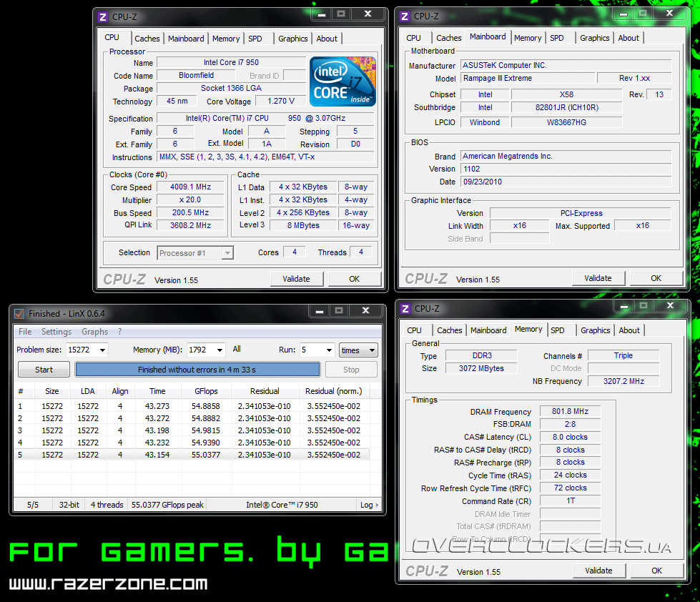Open Mainboard tab in CPU-Z Memory window
This screenshot has height=602, width=700.
click(x=488, y=331)
